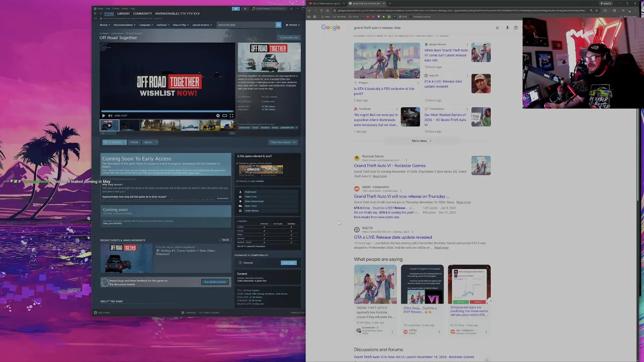This screenshot has height=362, width=644.
Task: Click Google voice search microphone icon
Action: point(507,28)
